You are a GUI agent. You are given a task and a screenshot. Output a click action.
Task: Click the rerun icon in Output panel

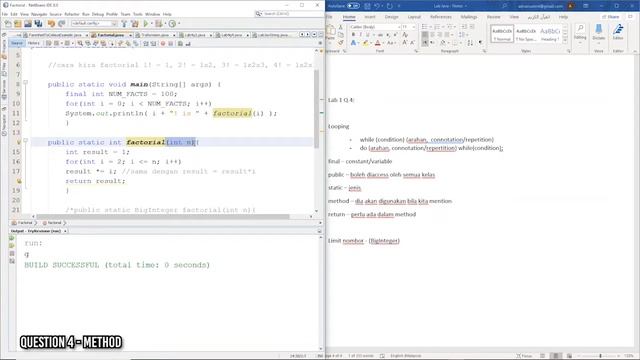pos(11,238)
